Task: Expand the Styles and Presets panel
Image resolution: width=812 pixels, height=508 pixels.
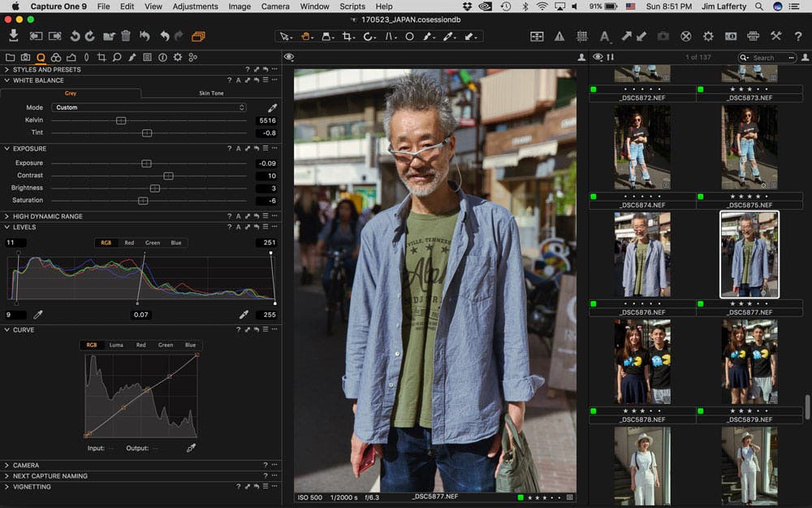Action: 6,69
